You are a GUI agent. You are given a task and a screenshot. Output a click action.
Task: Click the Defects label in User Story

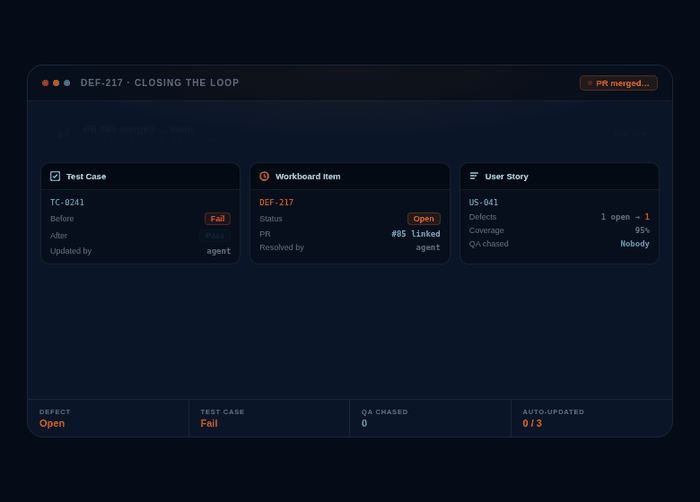coord(483,217)
